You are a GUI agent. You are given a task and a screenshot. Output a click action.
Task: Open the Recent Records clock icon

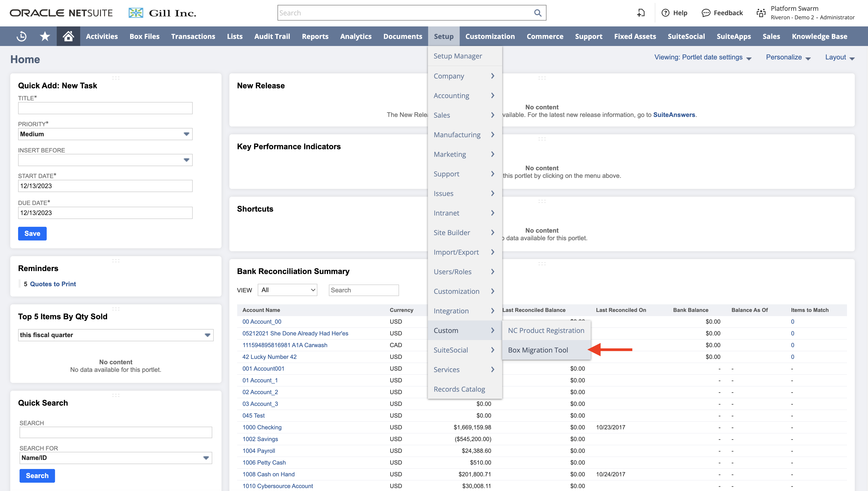coord(22,36)
